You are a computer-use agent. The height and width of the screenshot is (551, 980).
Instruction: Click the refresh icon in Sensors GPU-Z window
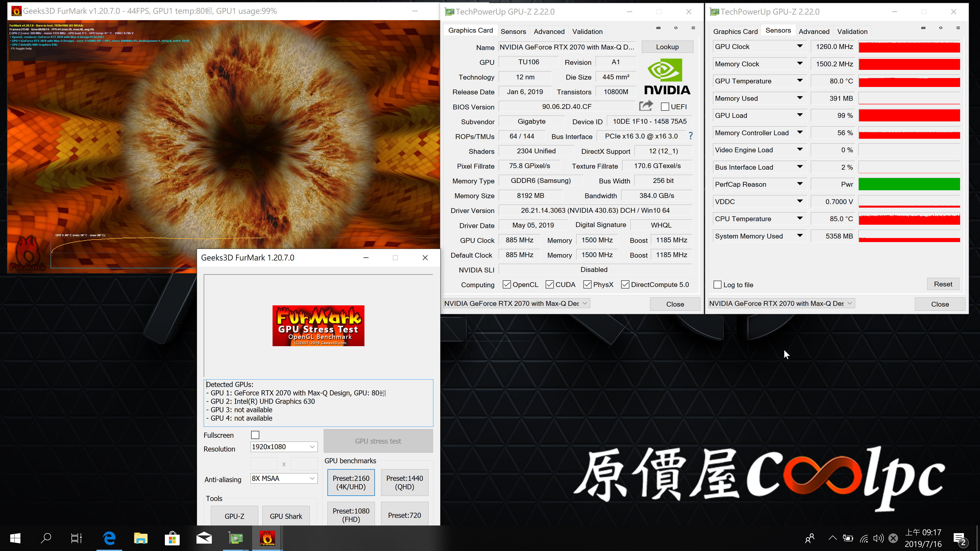941,28
